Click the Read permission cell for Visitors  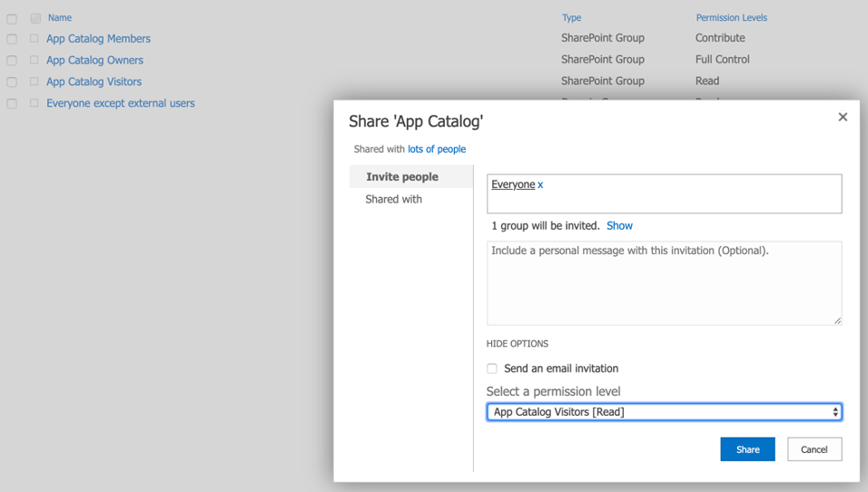pos(707,81)
